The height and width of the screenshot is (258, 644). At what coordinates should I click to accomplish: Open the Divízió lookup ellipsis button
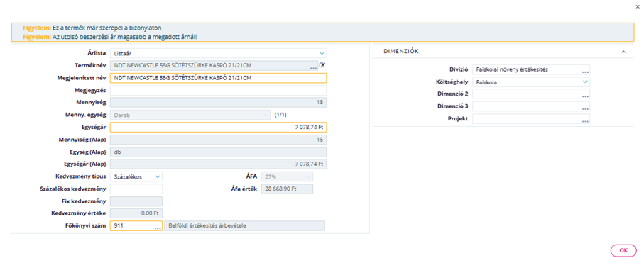[x=585, y=72]
